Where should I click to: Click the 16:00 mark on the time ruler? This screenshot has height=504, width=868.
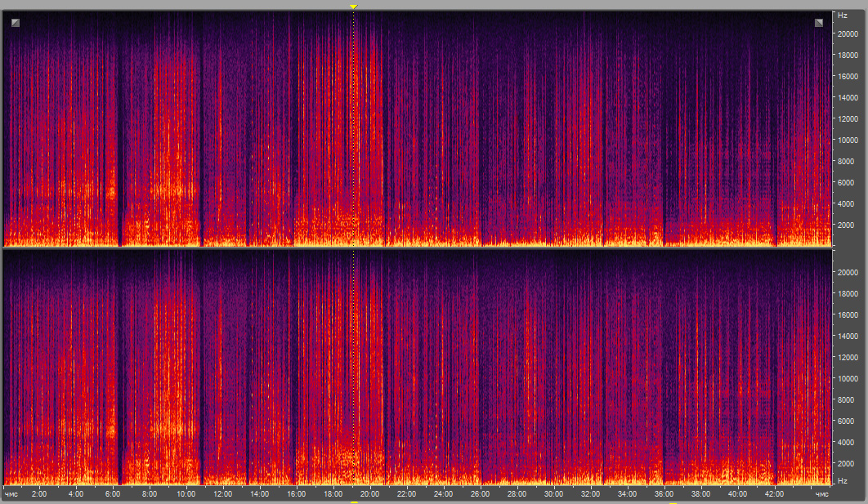296,494
